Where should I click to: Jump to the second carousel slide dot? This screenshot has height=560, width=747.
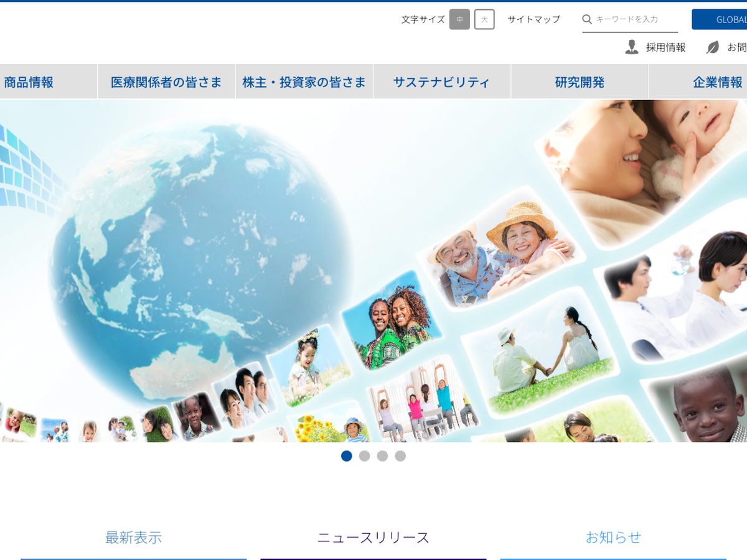pyautogui.click(x=365, y=456)
